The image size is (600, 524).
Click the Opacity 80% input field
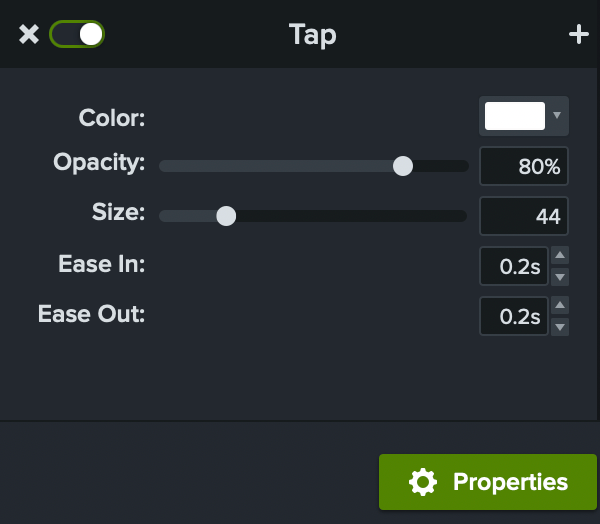(x=524, y=167)
